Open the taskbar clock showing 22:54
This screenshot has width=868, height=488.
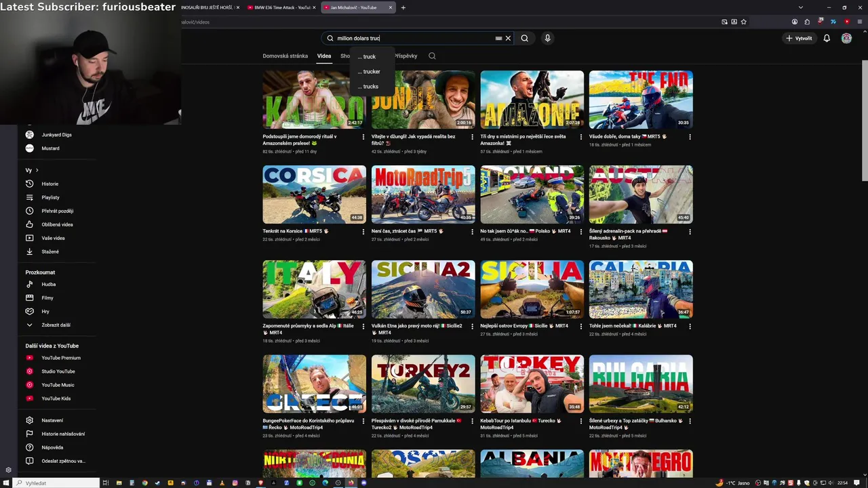click(x=842, y=483)
